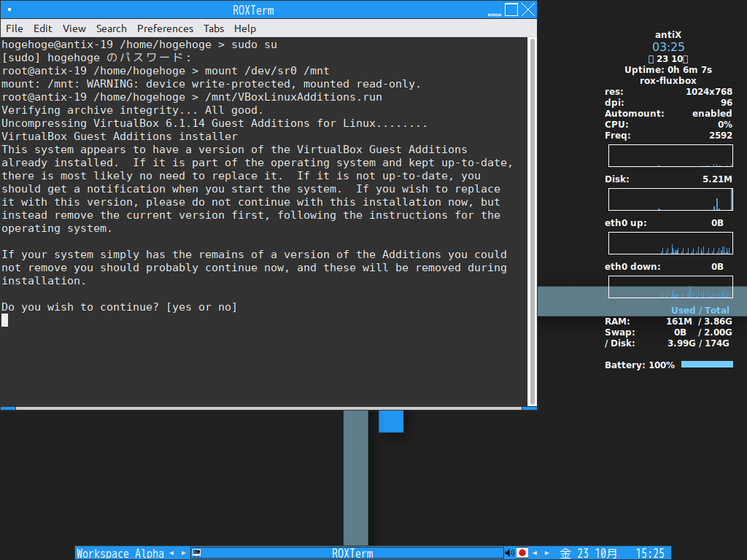The width and height of the screenshot is (747, 560).
Task: Click the ROXTerm title bar text
Action: point(253,10)
